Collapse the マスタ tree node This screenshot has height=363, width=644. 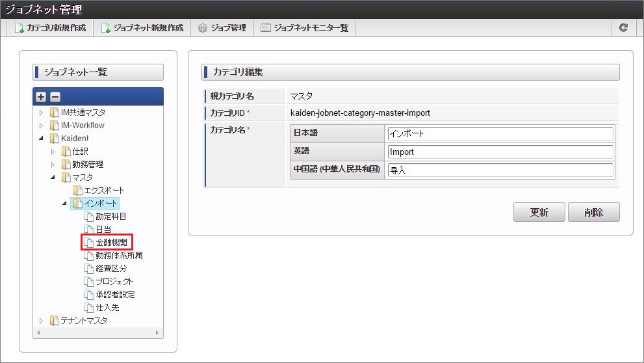(x=53, y=177)
